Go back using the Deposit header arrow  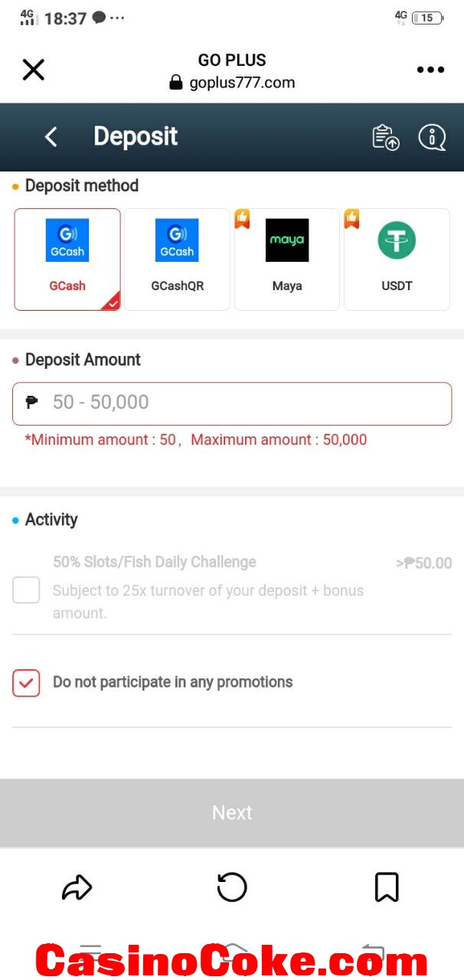(51, 137)
